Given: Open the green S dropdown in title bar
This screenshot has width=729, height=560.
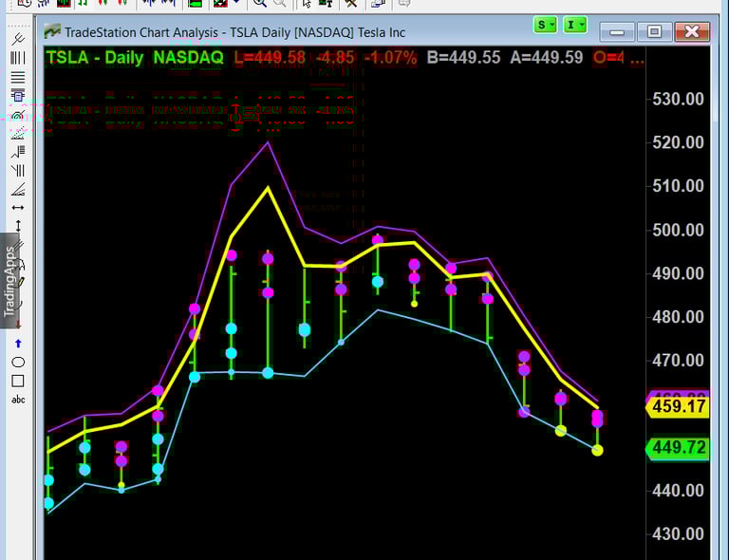Looking at the screenshot, I should 545,25.
